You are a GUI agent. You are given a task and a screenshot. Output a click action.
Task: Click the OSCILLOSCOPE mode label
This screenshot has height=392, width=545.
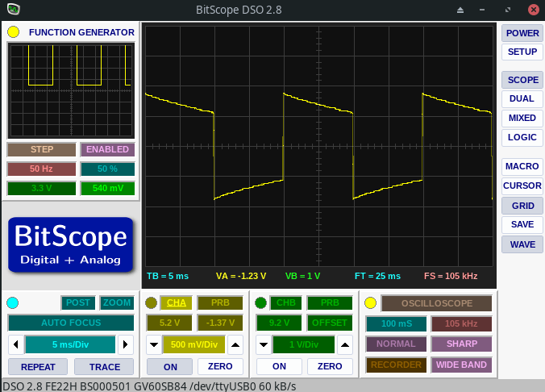pyautogui.click(x=436, y=303)
